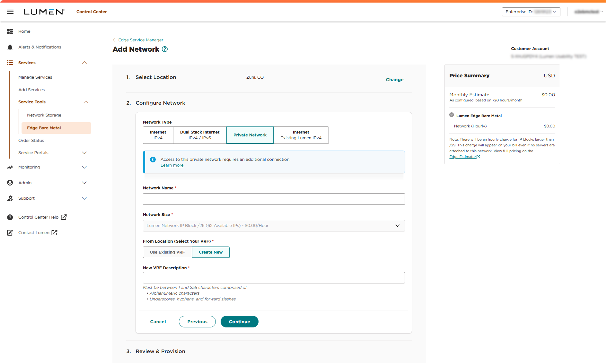Click the Admin user icon
606x364 pixels.
coord(10,183)
